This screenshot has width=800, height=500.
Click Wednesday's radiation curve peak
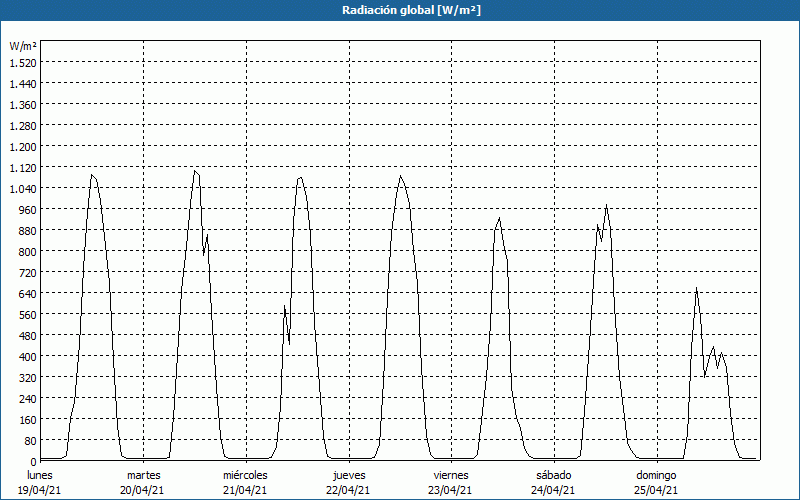[300, 177]
